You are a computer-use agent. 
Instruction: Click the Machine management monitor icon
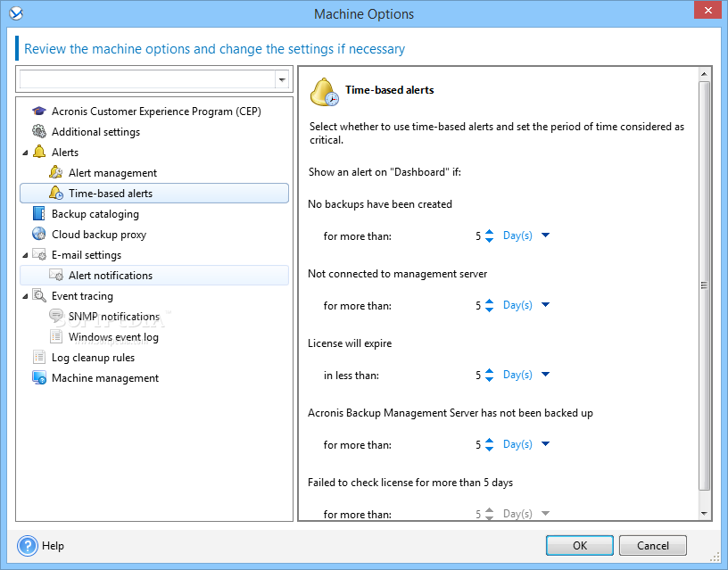pyautogui.click(x=39, y=377)
